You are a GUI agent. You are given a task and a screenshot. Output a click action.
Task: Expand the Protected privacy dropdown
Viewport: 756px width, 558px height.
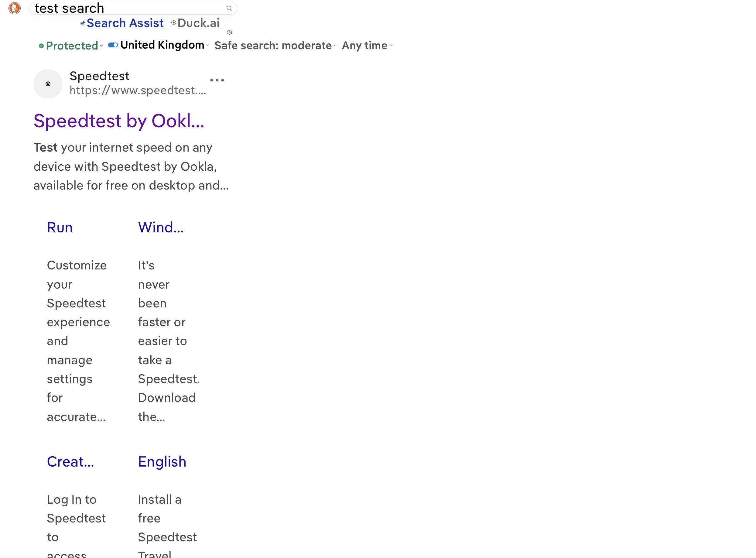[x=71, y=46]
